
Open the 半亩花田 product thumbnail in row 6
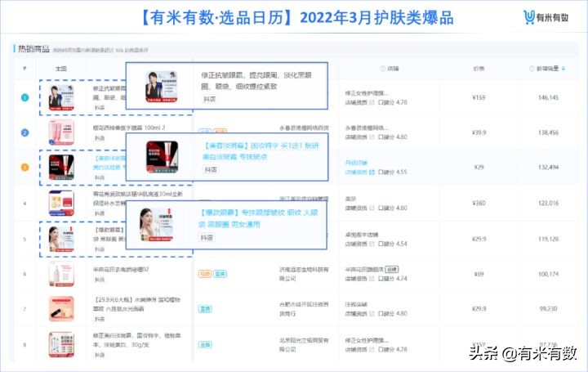click(x=61, y=274)
